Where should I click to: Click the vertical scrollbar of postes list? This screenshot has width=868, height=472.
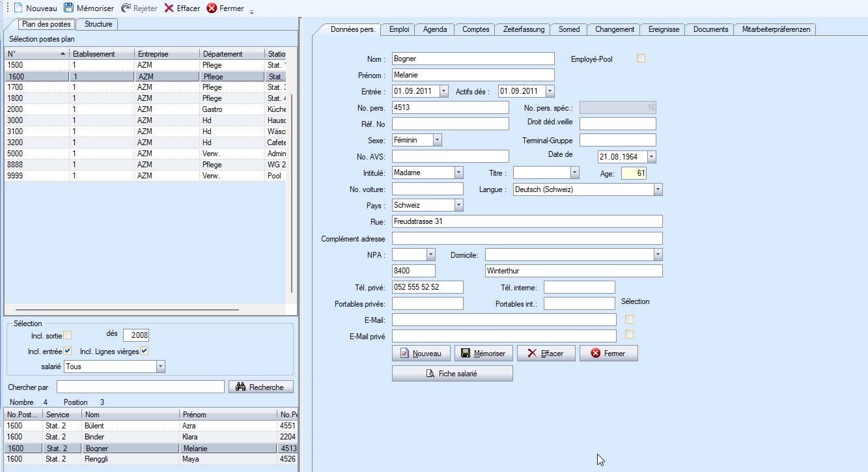291,195
